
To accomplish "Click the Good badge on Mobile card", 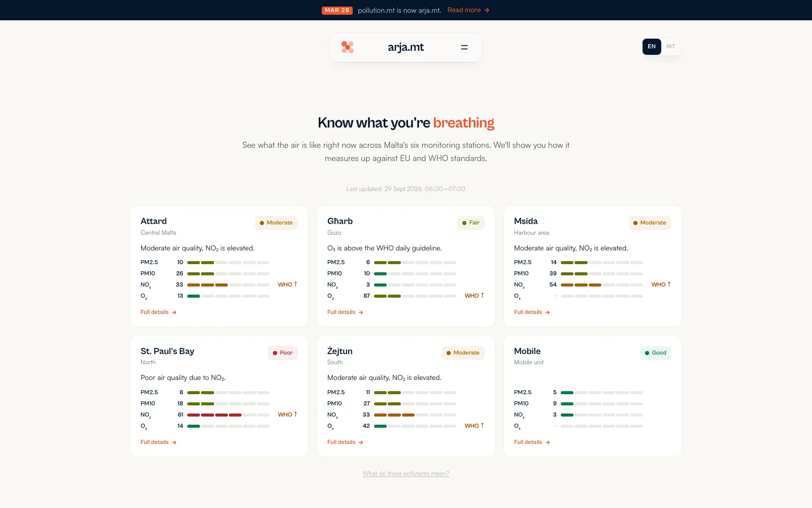I will (656, 353).
